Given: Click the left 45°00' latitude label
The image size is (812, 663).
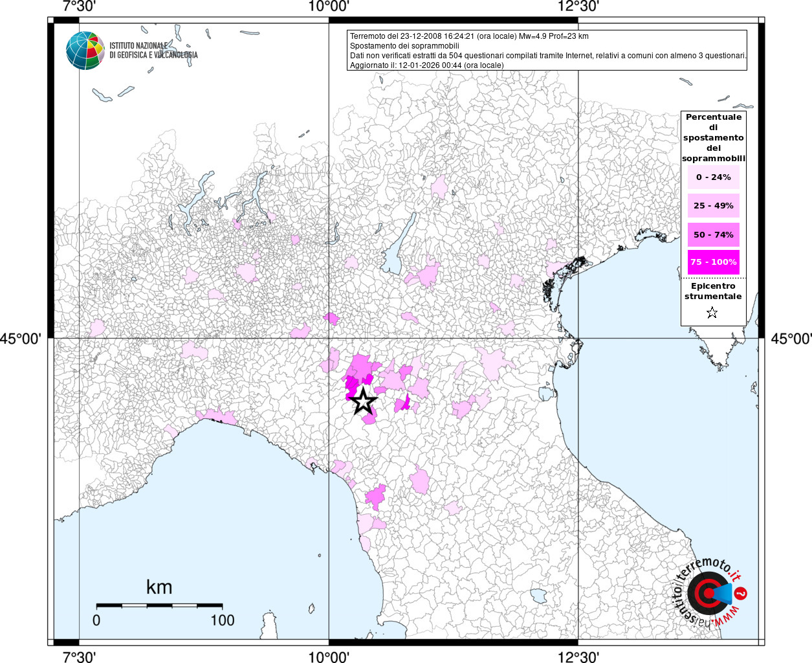Looking at the screenshot, I should coord(21,339).
